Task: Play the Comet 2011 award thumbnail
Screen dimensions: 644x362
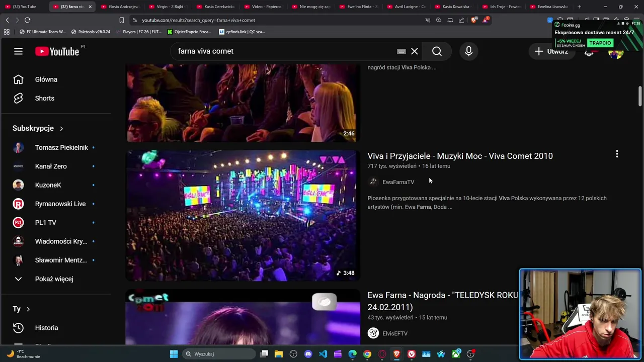Action: point(243,317)
